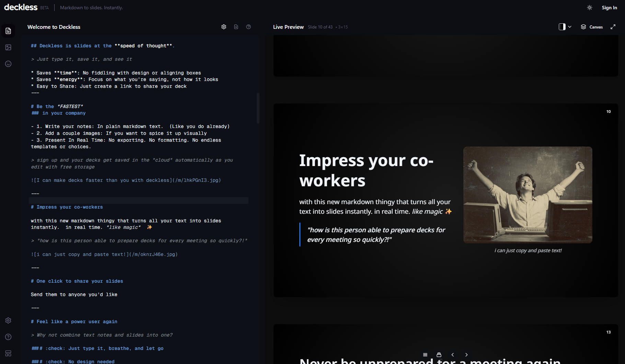Toggle Canvas view mode

point(592,27)
